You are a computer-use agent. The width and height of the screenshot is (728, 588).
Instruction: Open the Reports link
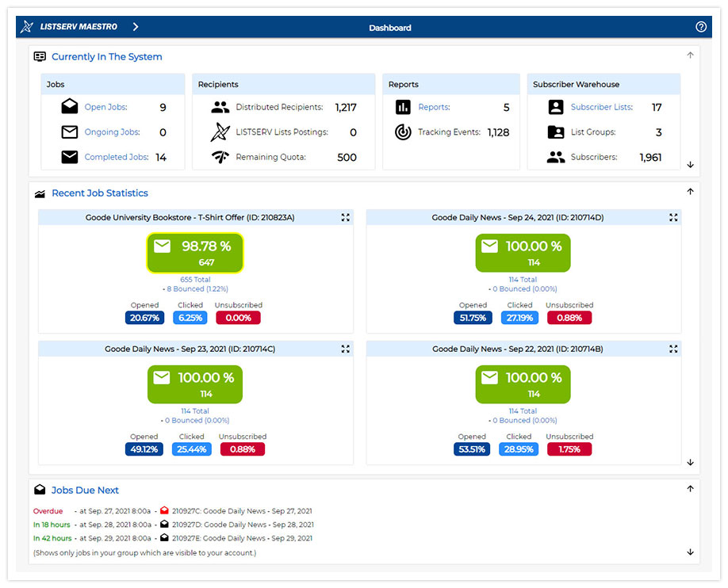point(434,107)
